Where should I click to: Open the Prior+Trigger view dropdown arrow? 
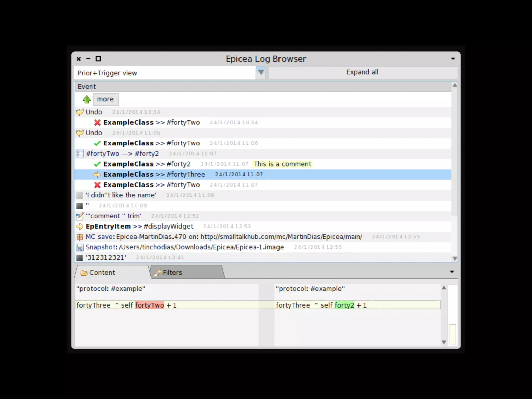(261, 72)
